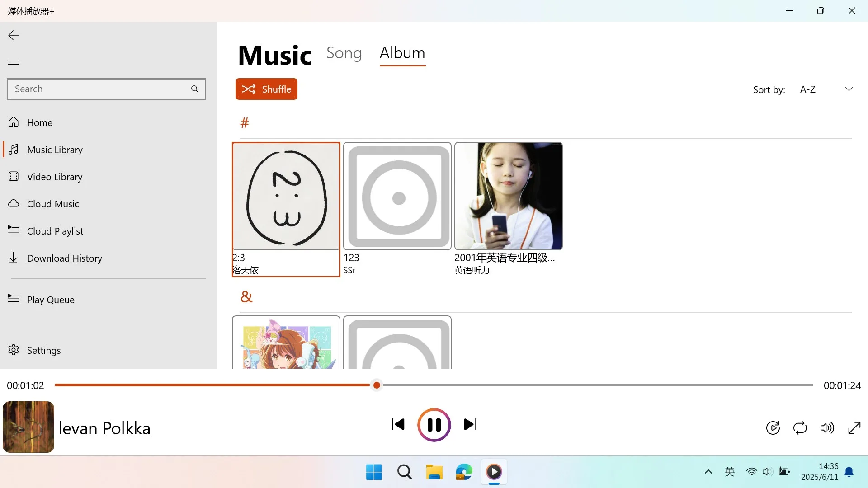Skip to the previous track
The width and height of the screenshot is (868, 488).
(x=398, y=424)
